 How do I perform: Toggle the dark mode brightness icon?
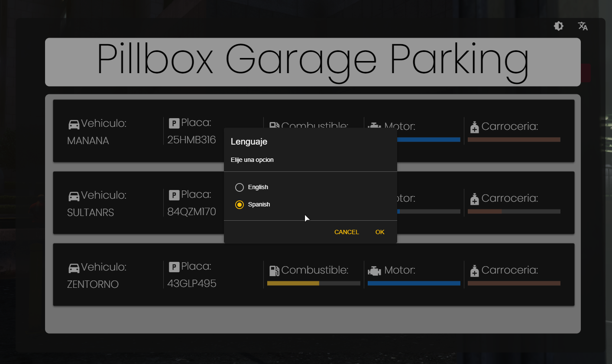[x=558, y=26]
